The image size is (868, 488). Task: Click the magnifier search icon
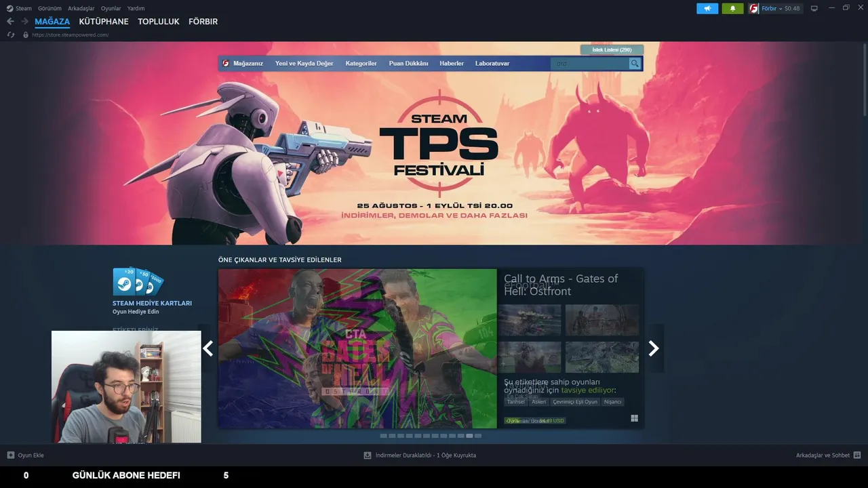pyautogui.click(x=635, y=64)
